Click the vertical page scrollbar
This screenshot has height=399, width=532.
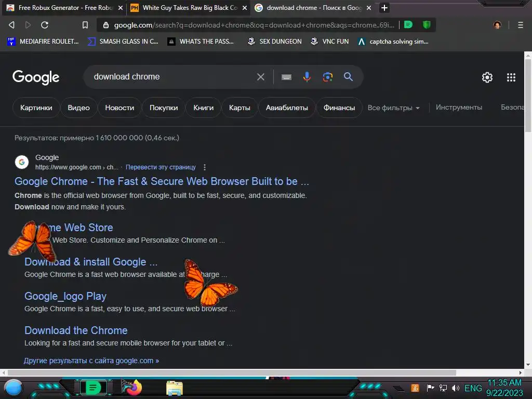coord(528,95)
